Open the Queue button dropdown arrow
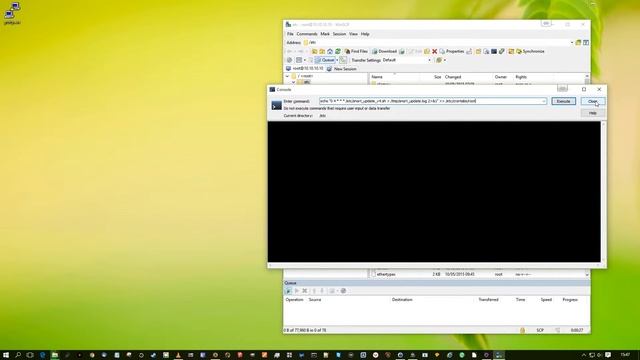This screenshot has width=640, height=360. 337,60
